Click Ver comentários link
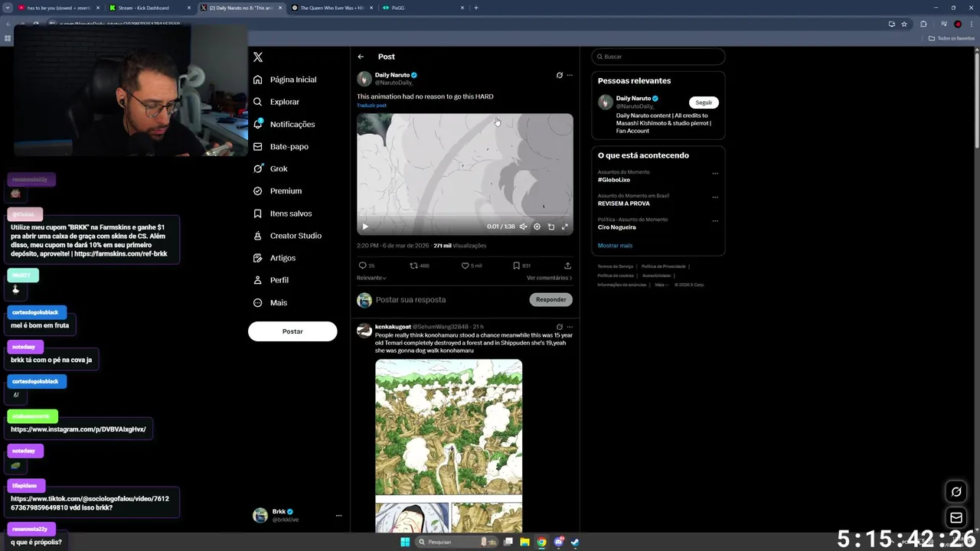Screen dimensions: 980x551 tap(549, 278)
